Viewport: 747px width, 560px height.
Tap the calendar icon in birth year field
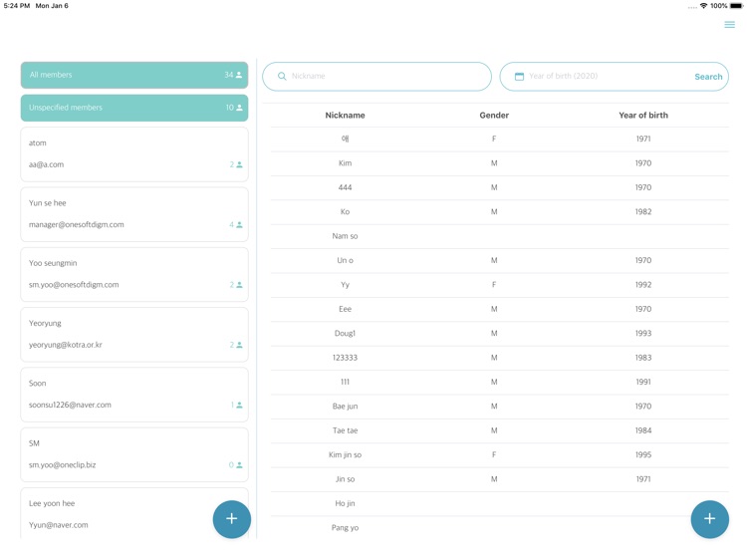tap(519, 77)
